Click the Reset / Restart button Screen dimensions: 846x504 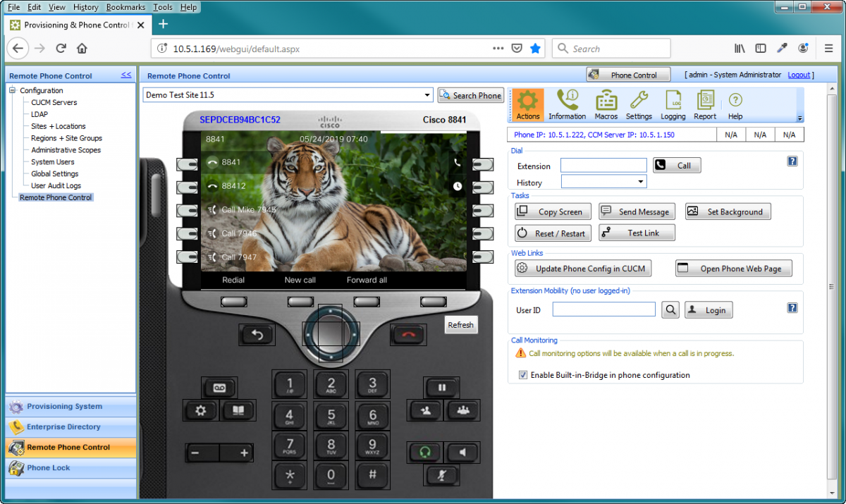(552, 232)
